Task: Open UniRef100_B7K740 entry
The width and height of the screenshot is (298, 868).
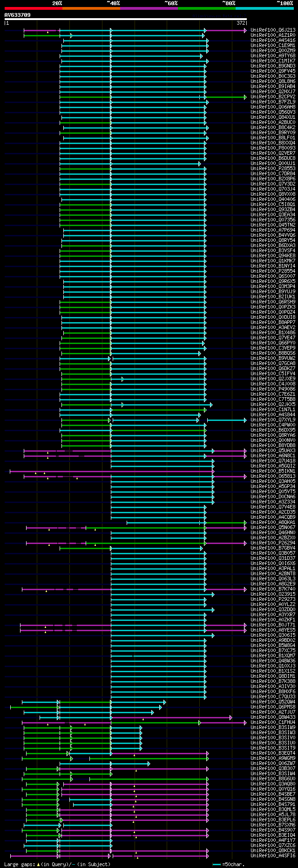Action: 273,589
